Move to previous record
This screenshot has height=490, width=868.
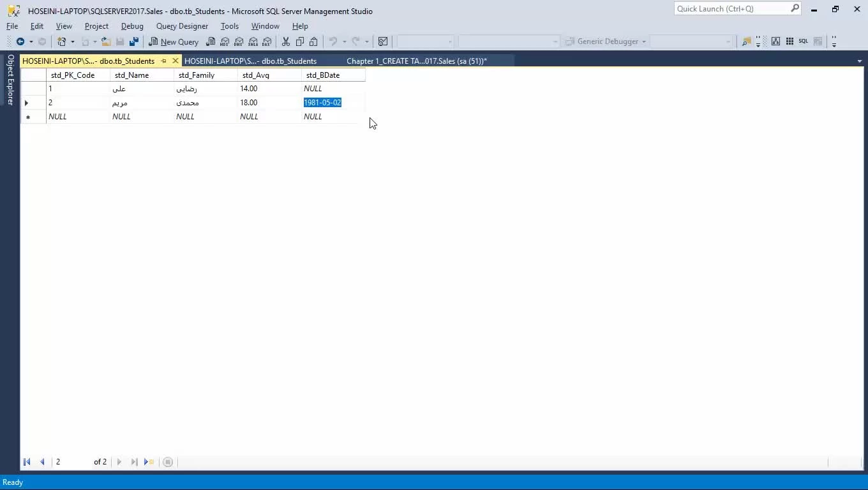42,462
